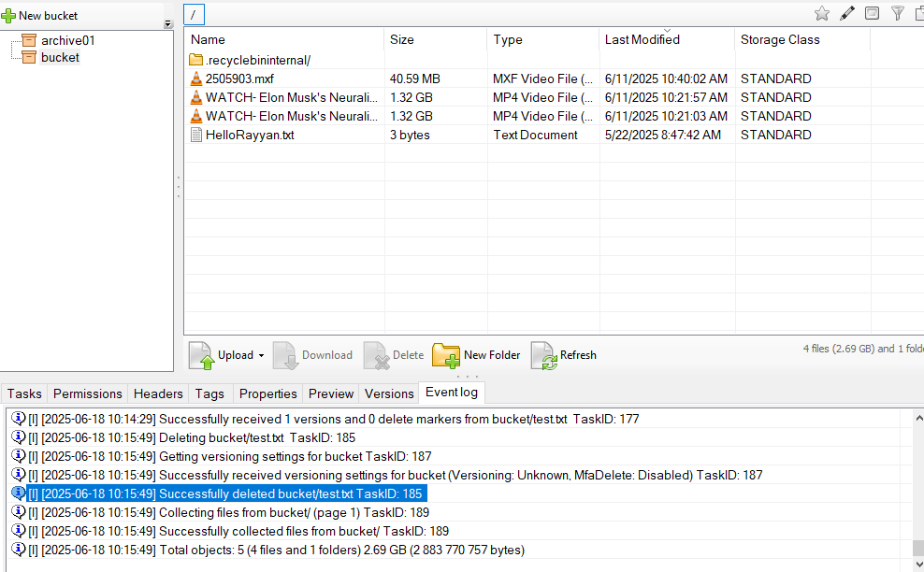Click the 40.59 MB size cell
The height and width of the screenshot is (572, 924).
point(415,79)
